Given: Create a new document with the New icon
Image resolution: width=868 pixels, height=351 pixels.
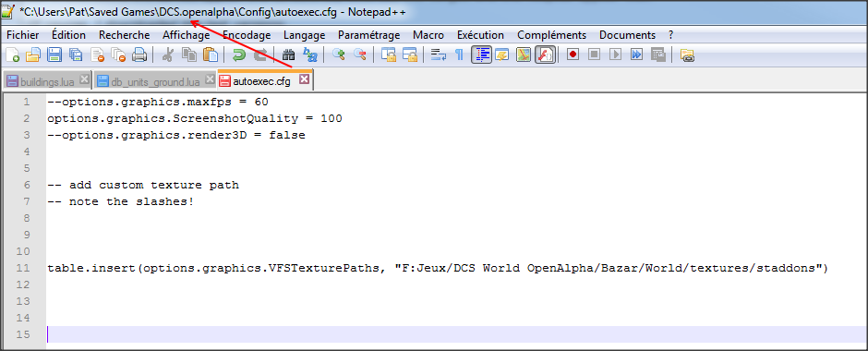Looking at the screenshot, I should coord(13,54).
